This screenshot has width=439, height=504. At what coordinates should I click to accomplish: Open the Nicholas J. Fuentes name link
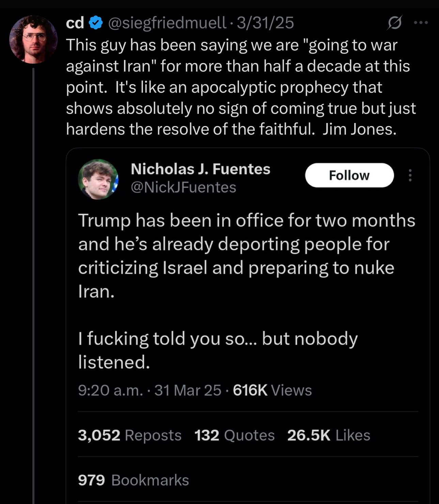[x=200, y=169]
